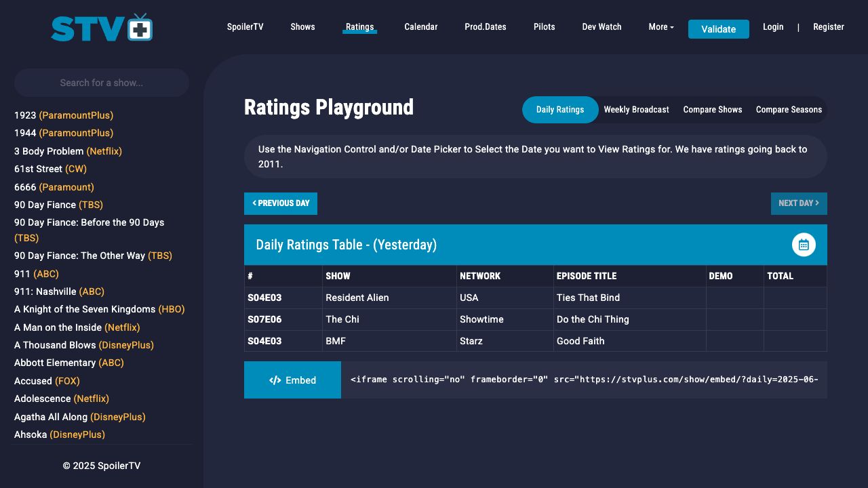Open the Dev Watch menu item
The width and height of the screenshot is (868, 488).
(x=601, y=27)
